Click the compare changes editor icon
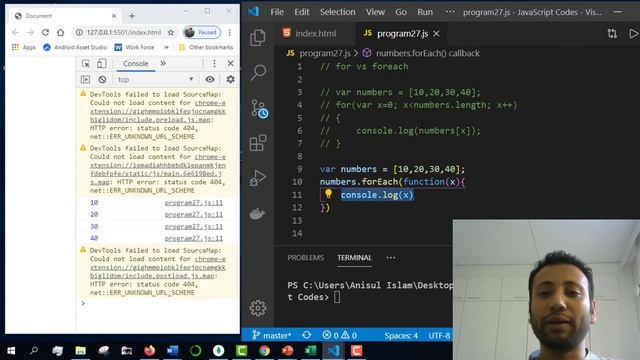640x360 pixels. [612, 33]
